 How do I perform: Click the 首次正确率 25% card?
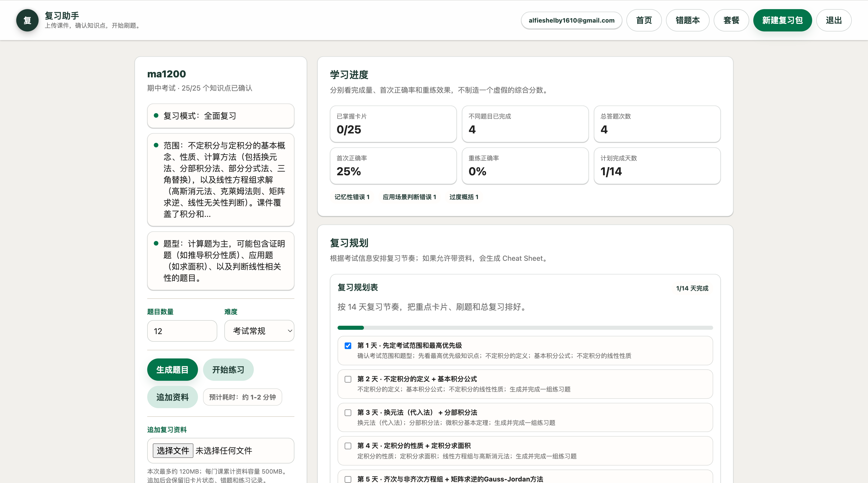coord(393,166)
